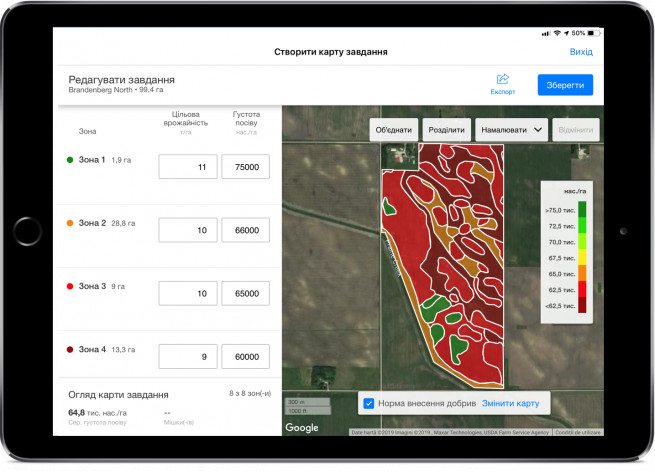Click the 64,8 тис. нас./га average value

click(97, 413)
